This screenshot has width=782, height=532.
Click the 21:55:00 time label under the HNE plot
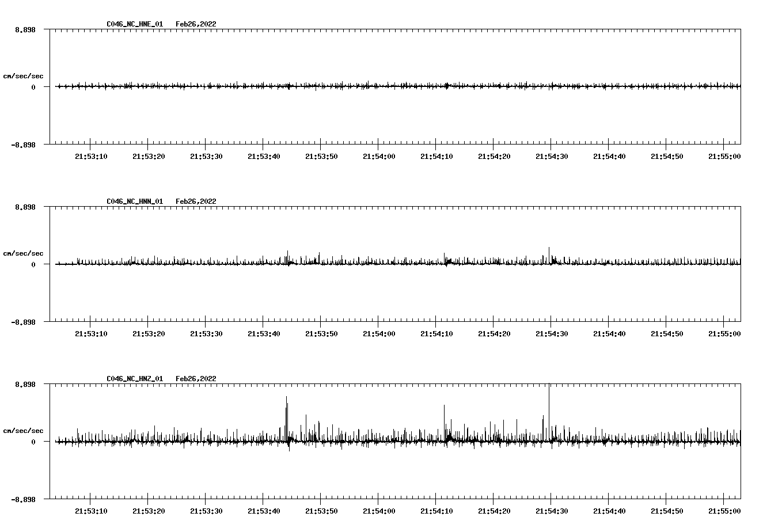click(724, 157)
